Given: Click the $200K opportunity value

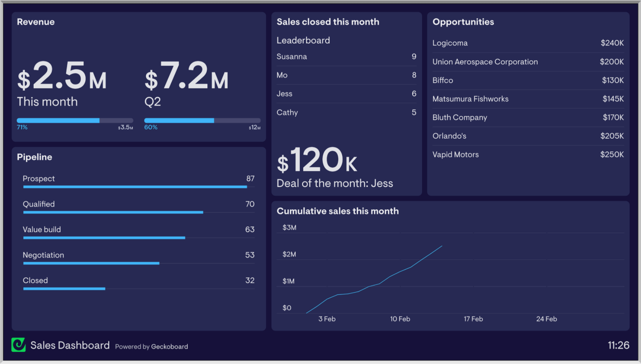Looking at the screenshot, I should pyautogui.click(x=612, y=62).
